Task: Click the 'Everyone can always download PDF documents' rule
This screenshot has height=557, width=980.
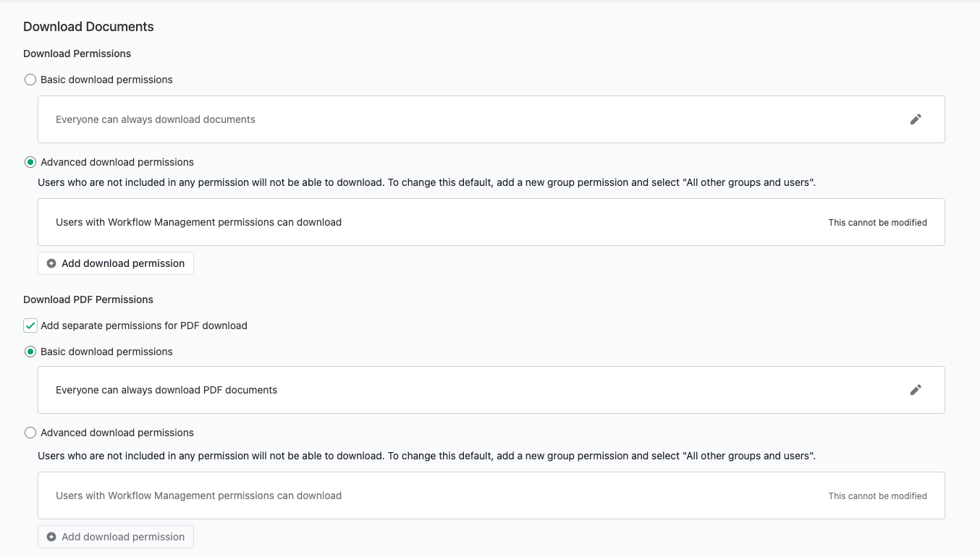Action: point(166,390)
